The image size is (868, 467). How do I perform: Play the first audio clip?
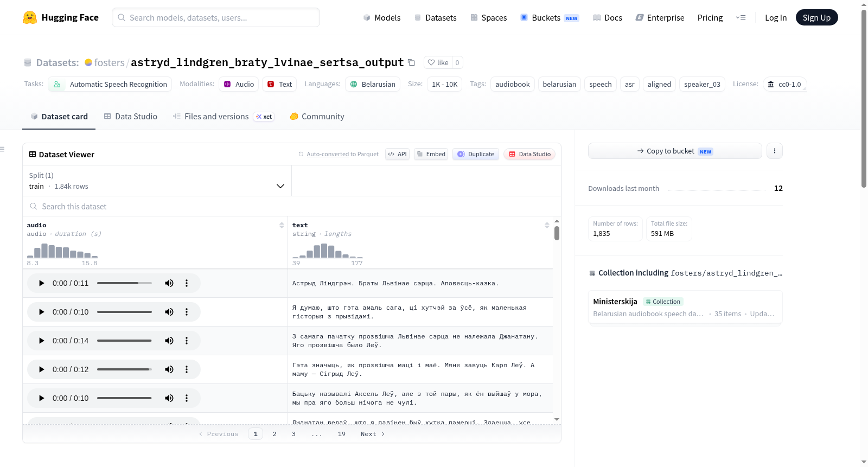click(x=42, y=283)
